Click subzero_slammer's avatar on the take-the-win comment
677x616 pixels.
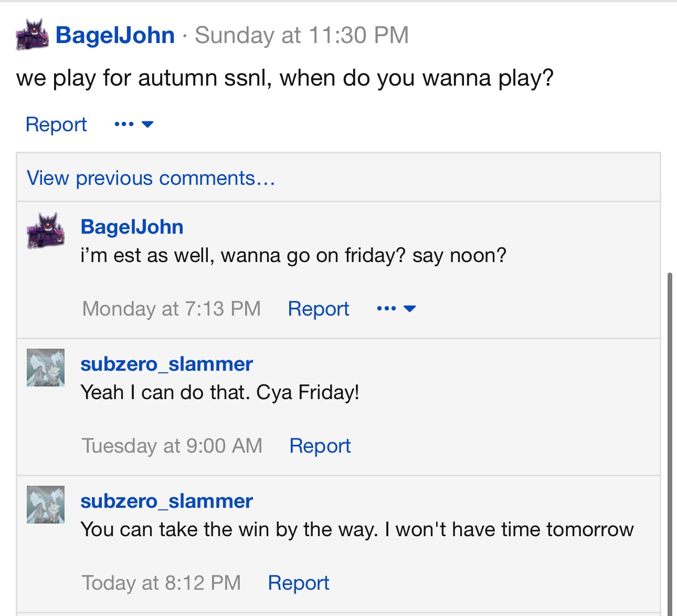click(x=46, y=505)
